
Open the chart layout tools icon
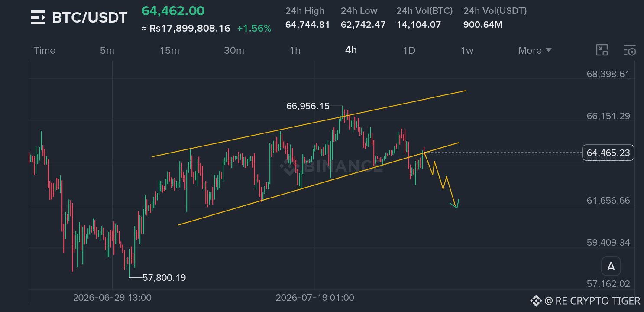[602, 50]
